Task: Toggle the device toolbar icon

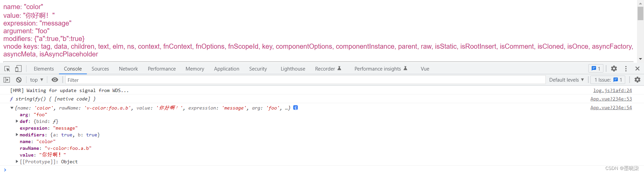Action: 18,69
